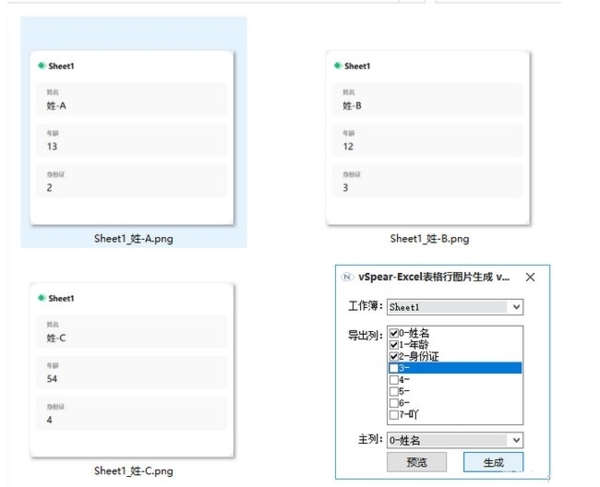Check the 6- column box
600x487 pixels.
pos(394,403)
